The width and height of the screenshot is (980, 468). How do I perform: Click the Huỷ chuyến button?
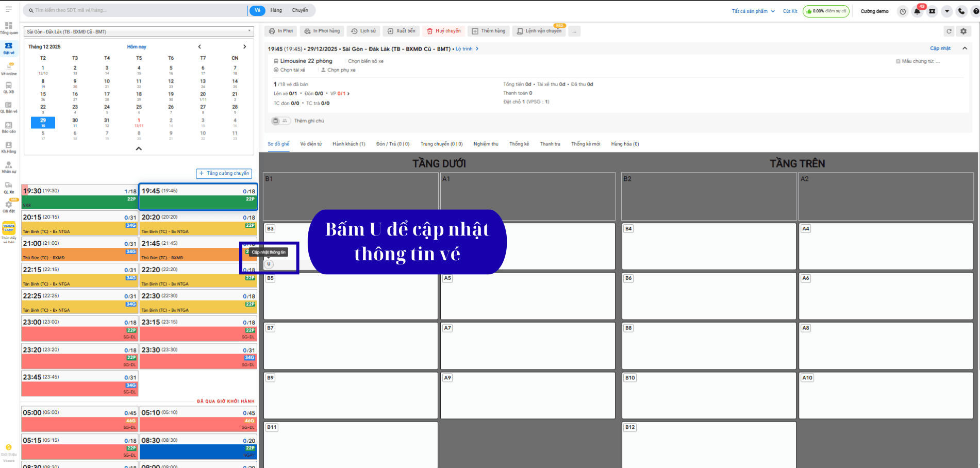pos(444,31)
